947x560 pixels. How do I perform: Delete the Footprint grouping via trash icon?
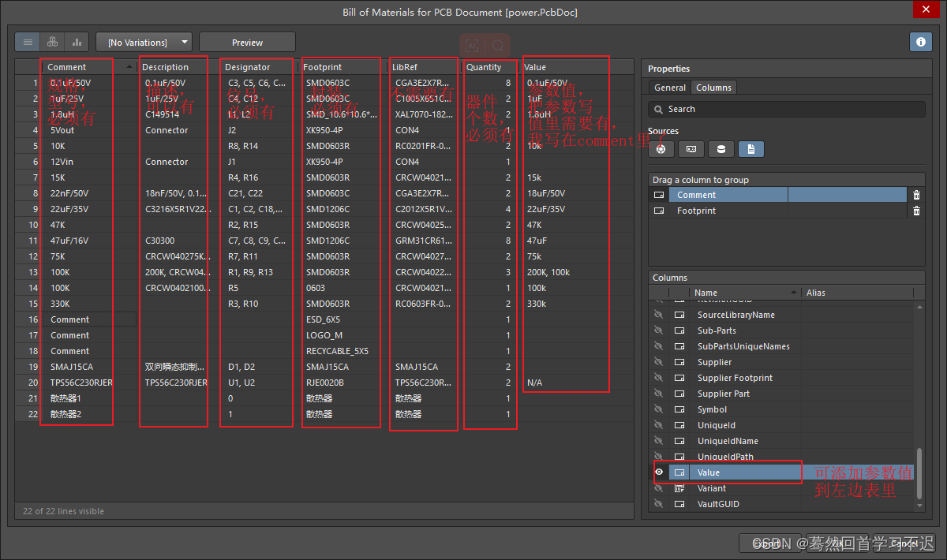point(915,211)
